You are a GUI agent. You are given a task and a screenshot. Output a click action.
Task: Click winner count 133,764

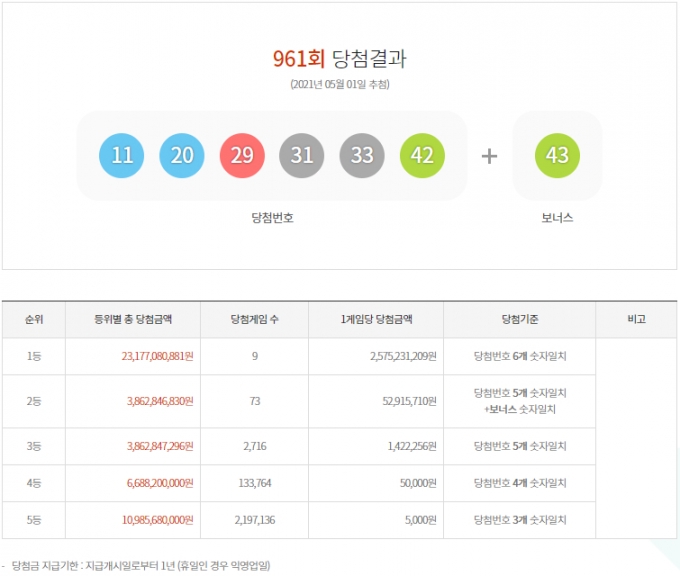[x=255, y=483]
